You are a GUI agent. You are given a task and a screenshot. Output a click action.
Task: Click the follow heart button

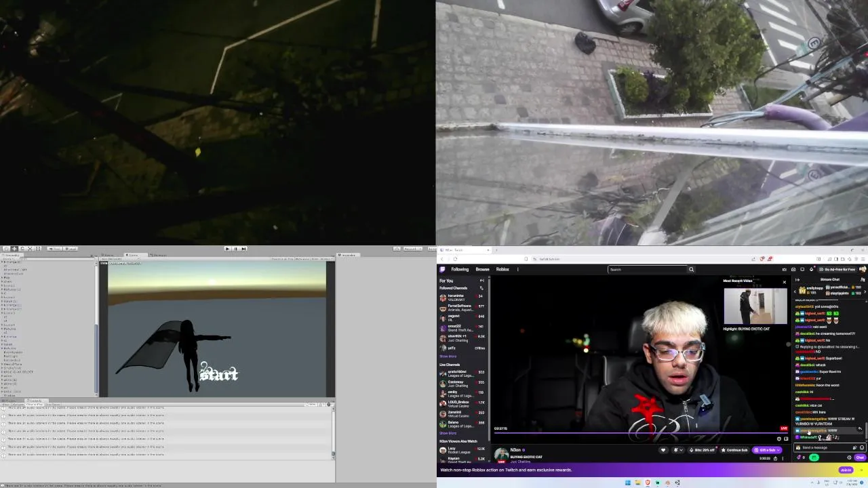663,450
